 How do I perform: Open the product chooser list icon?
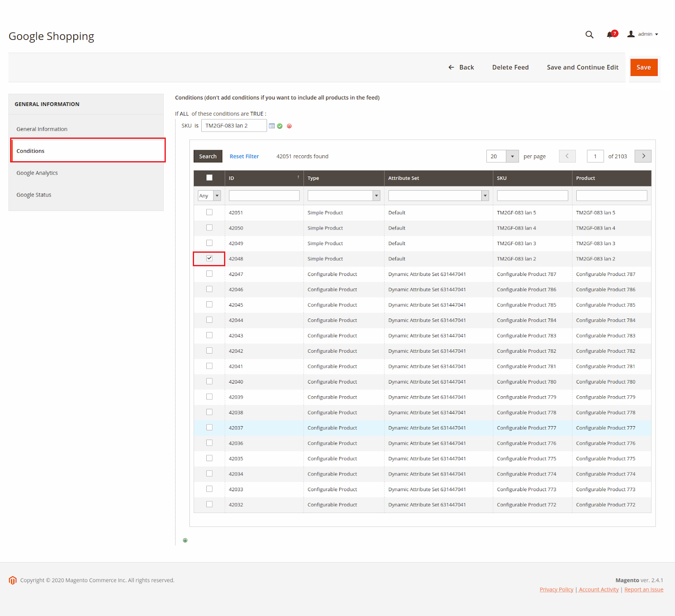click(x=272, y=126)
